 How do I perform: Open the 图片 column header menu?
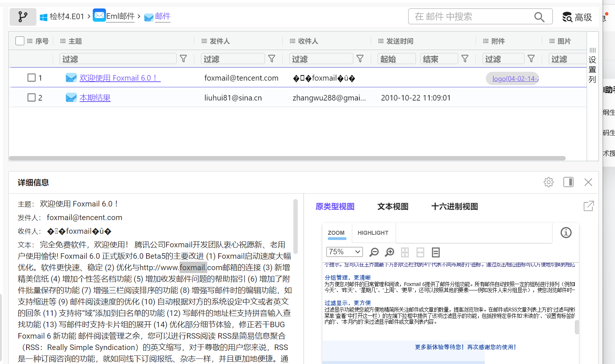(x=552, y=41)
